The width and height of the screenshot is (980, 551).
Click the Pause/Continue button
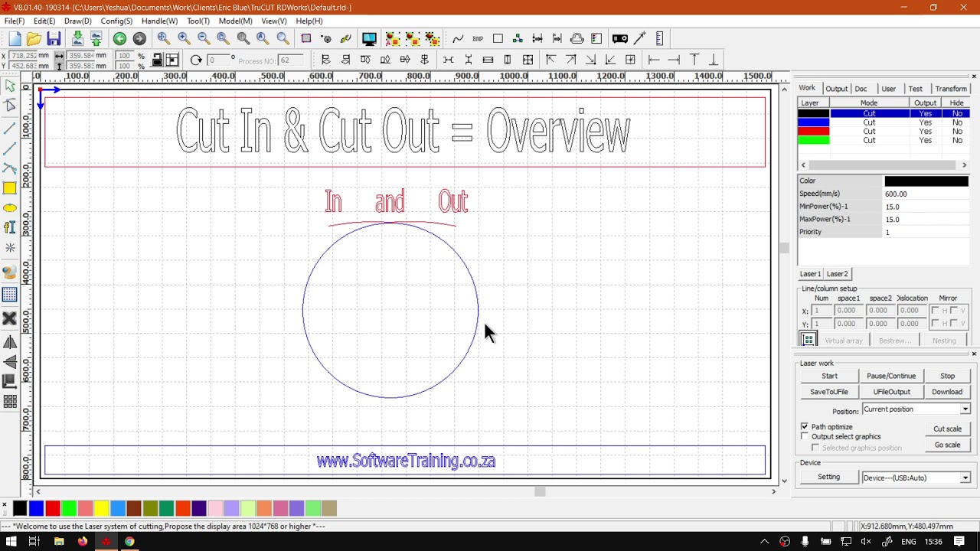891,376
